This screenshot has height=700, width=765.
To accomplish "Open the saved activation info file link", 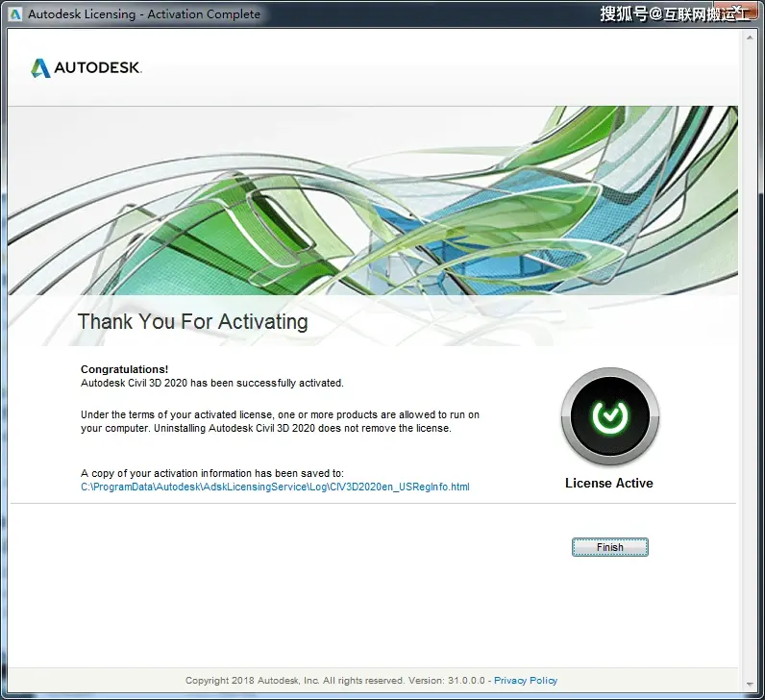I will click(x=275, y=487).
